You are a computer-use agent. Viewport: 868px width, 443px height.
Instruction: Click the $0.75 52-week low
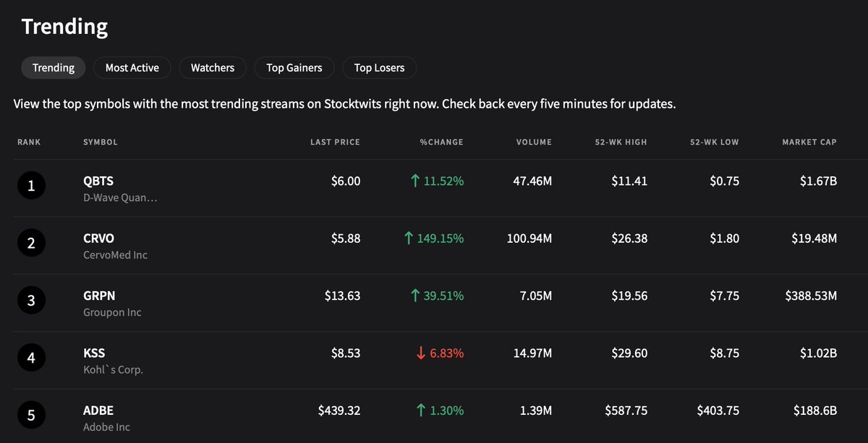coord(724,181)
